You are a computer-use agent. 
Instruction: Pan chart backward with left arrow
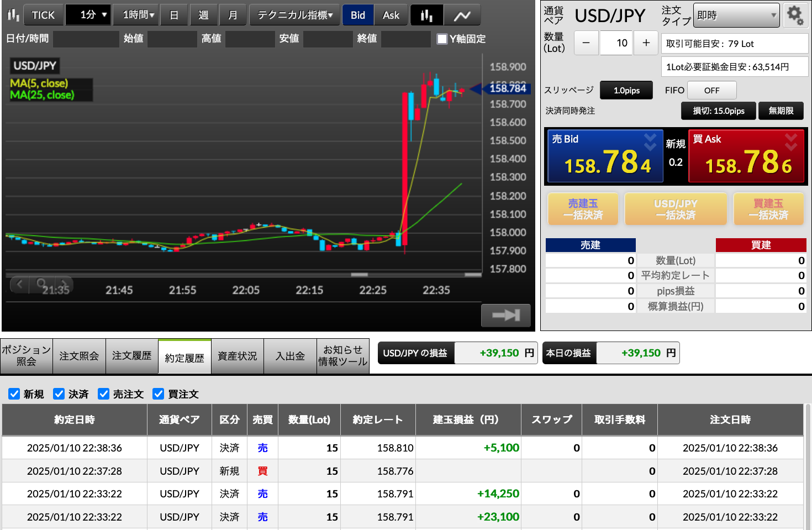click(20, 284)
